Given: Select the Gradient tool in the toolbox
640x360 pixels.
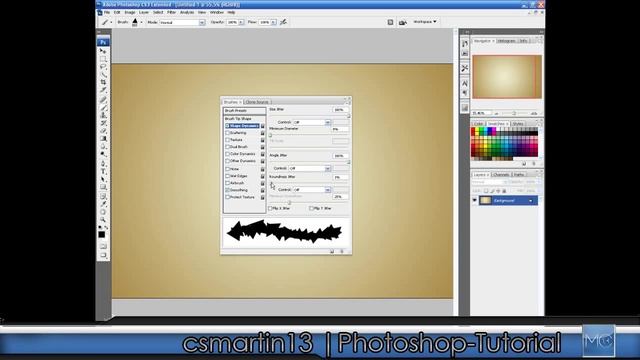Looking at the screenshot, I should click(103, 139).
